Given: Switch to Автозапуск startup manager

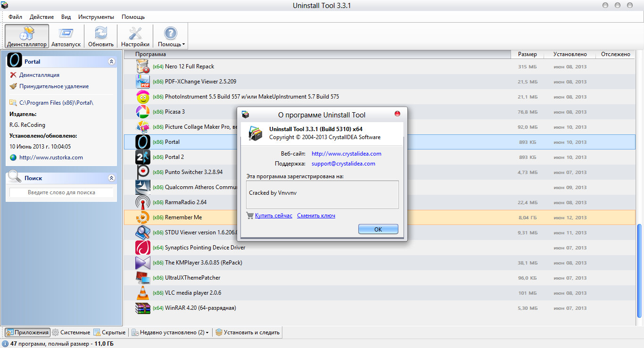Looking at the screenshot, I should pos(66,36).
